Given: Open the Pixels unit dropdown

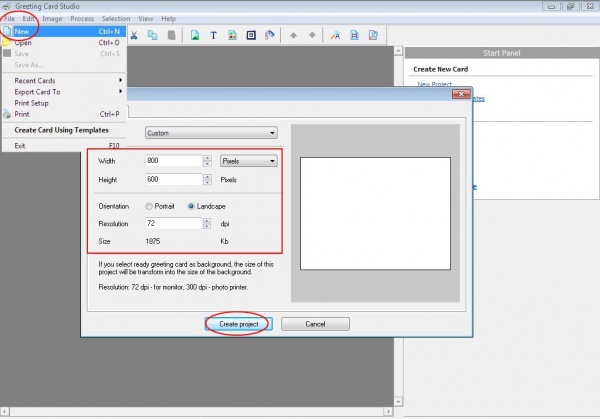Looking at the screenshot, I should [x=247, y=160].
